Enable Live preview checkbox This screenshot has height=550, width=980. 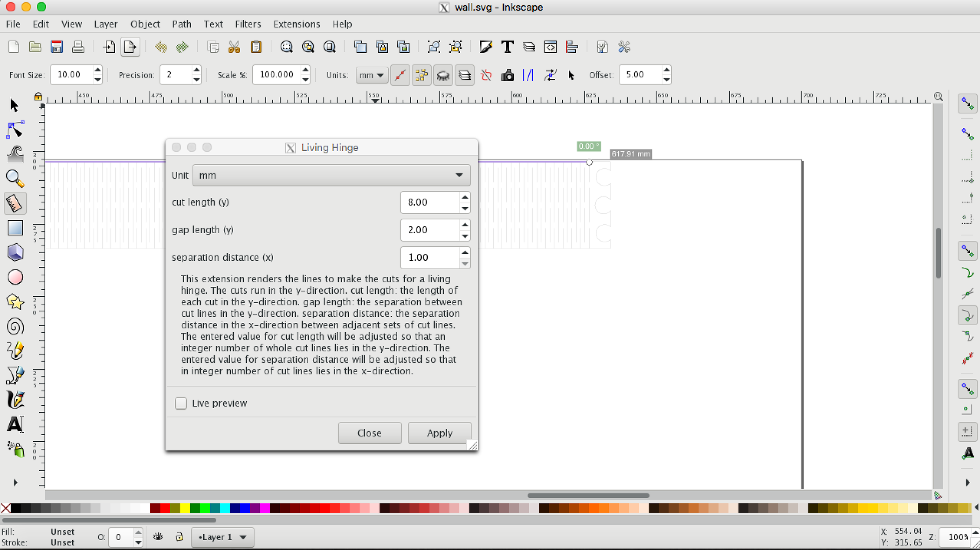point(181,403)
